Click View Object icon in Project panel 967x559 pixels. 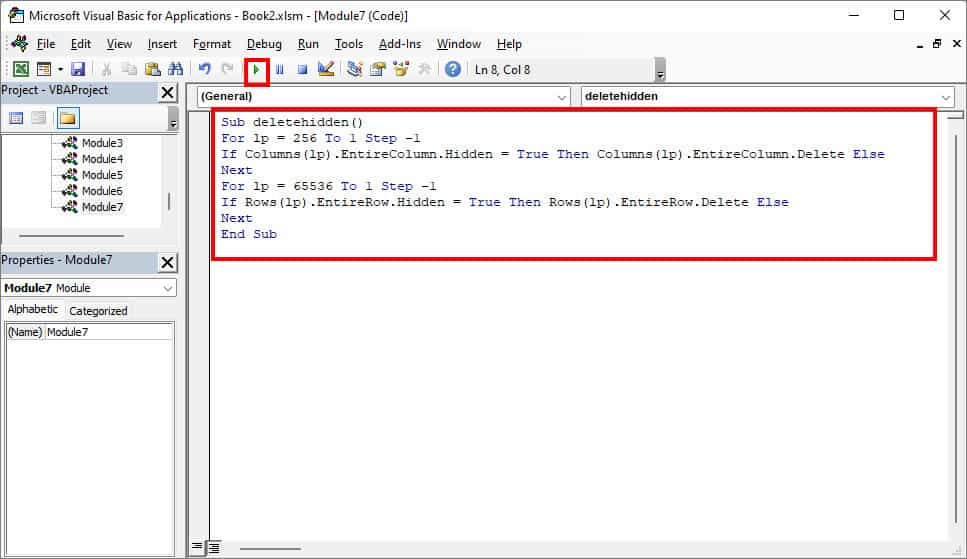[39, 118]
